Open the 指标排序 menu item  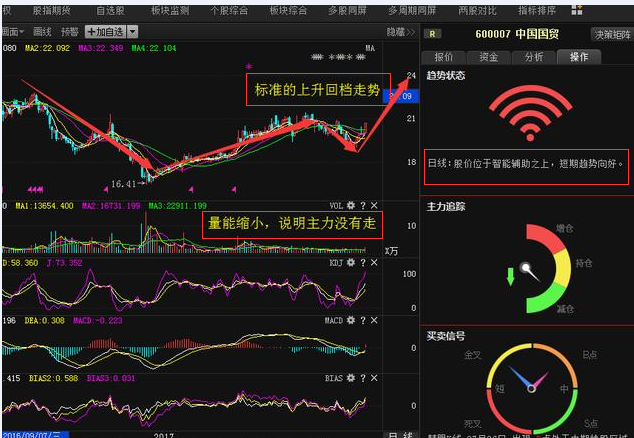(x=537, y=11)
